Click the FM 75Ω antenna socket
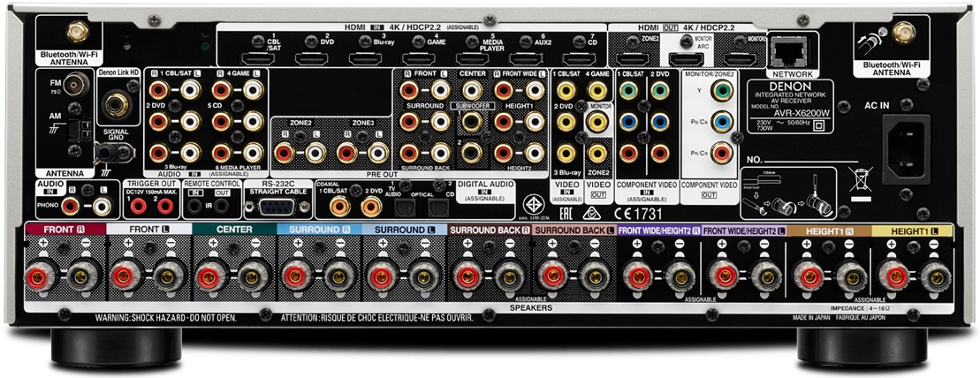Image resolution: width=980 pixels, height=378 pixels. 78,82
